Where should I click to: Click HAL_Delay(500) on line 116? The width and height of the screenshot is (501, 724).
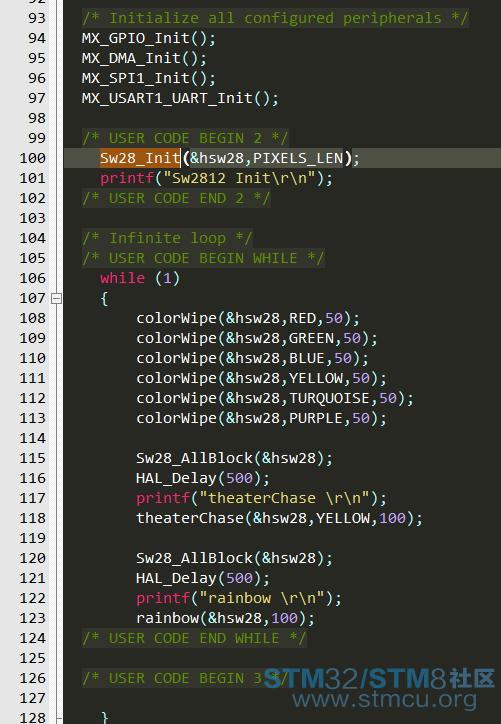click(203, 478)
